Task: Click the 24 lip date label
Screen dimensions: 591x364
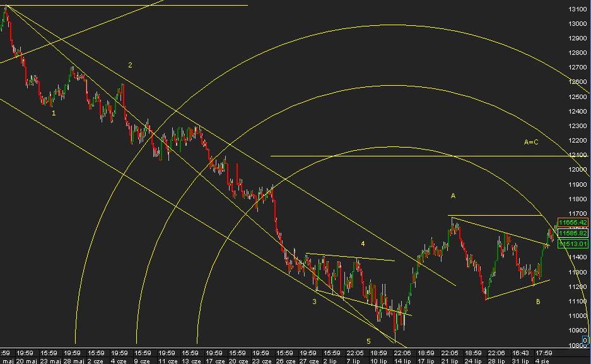Action: click(x=474, y=361)
